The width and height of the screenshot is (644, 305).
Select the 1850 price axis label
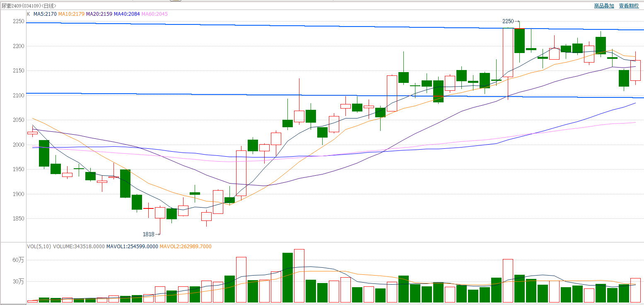19,219
